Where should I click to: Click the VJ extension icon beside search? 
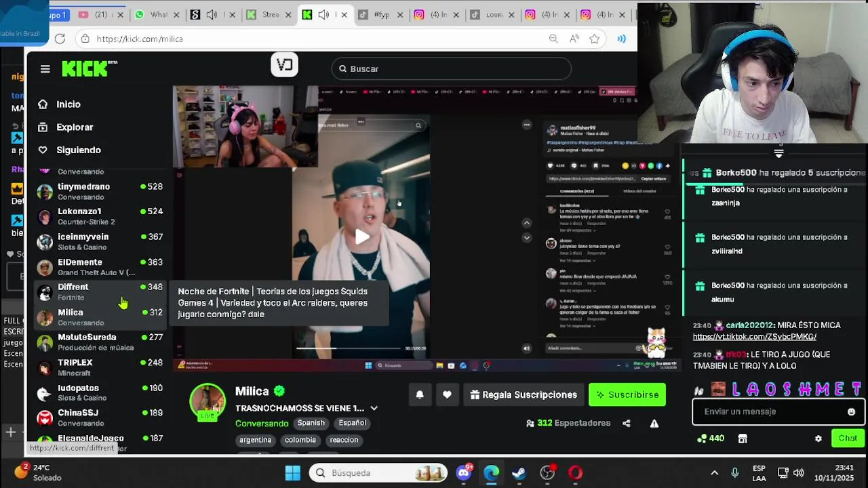284,65
